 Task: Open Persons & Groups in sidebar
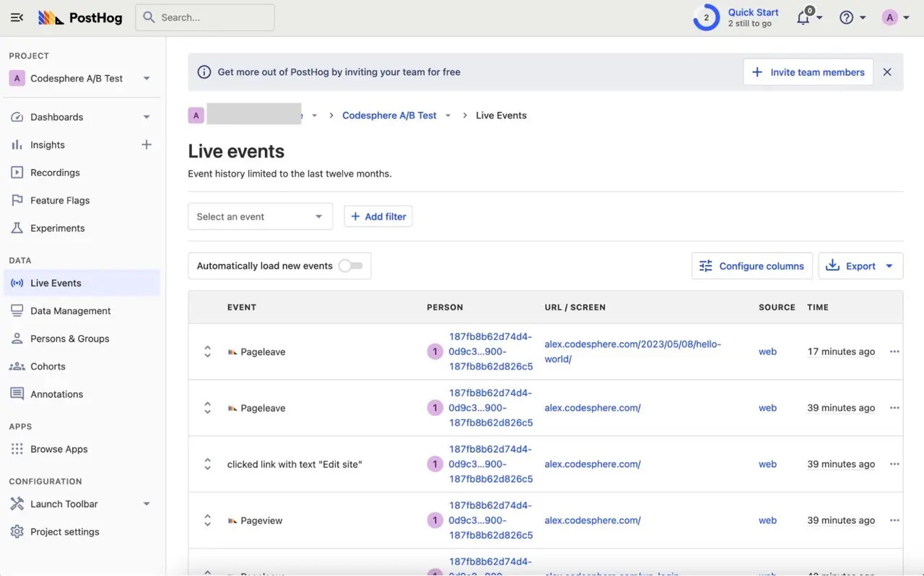[69, 339]
